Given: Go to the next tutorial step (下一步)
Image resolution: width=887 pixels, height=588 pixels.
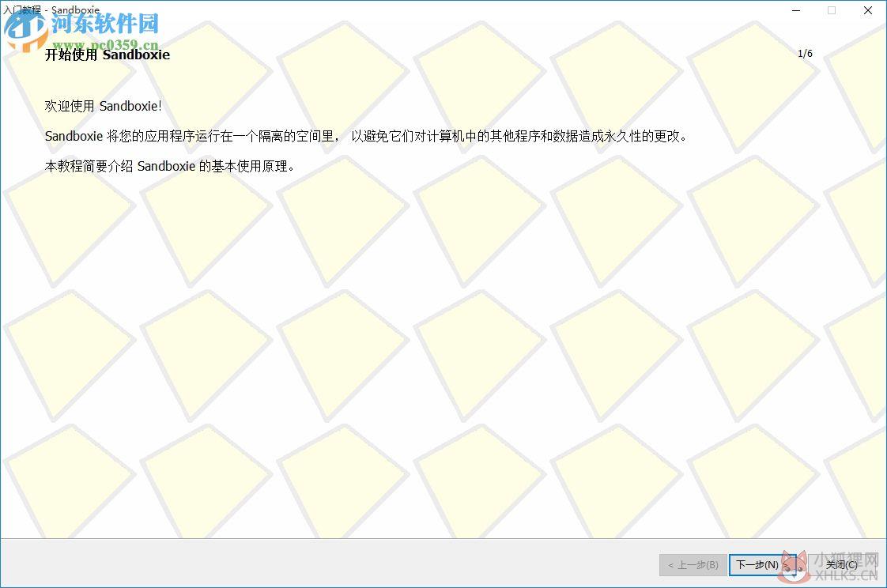Looking at the screenshot, I should click(762, 565).
